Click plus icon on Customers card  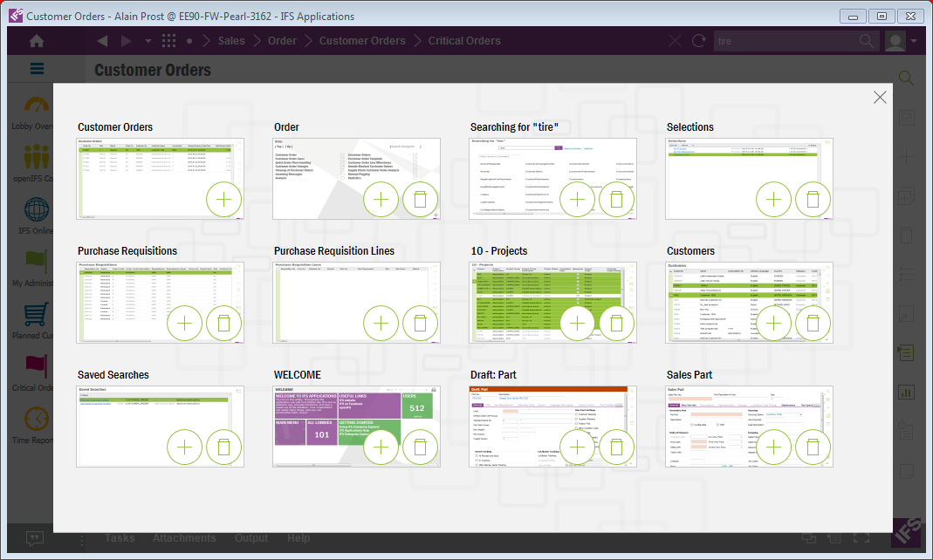773,324
